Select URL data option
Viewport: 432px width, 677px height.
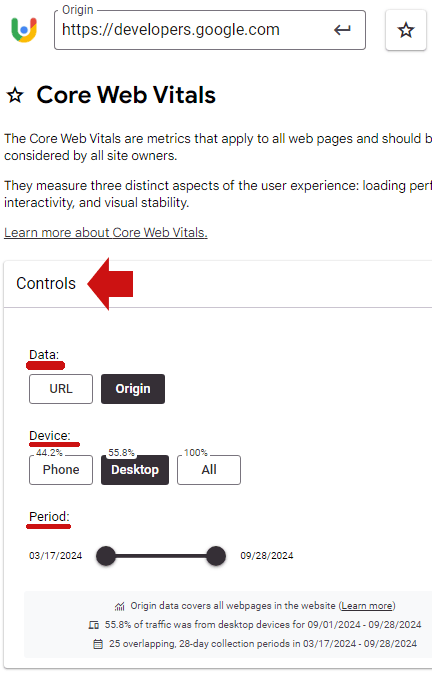pos(61,389)
